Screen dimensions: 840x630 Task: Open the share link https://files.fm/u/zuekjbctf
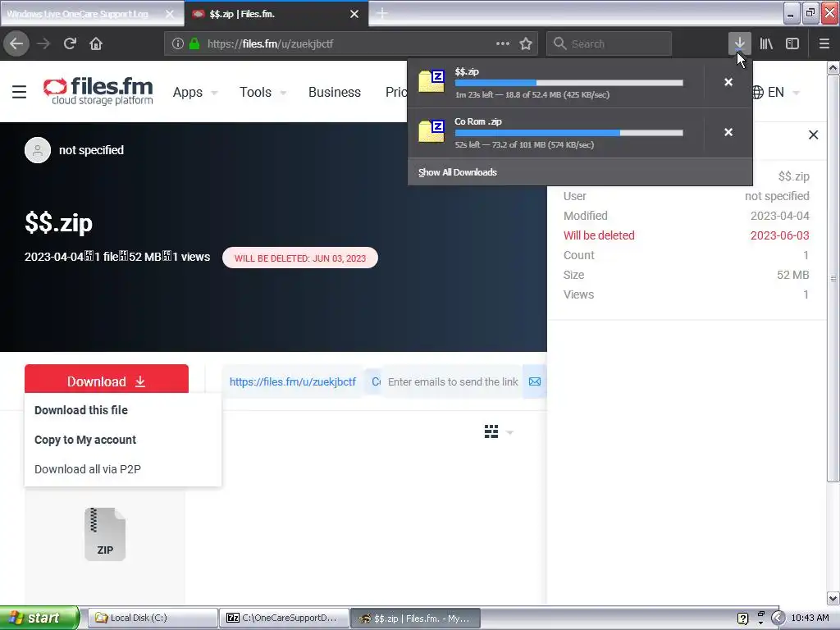(293, 382)
